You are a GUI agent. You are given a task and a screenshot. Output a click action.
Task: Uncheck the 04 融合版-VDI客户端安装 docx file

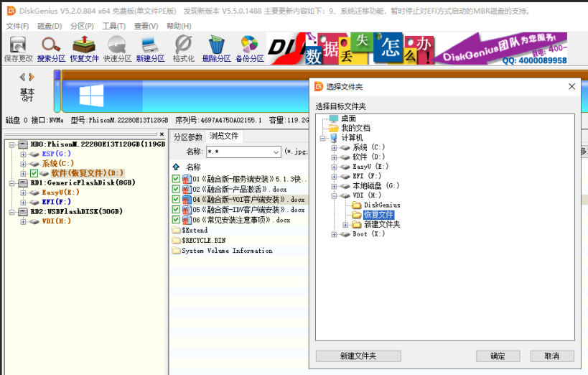point(176,200)
